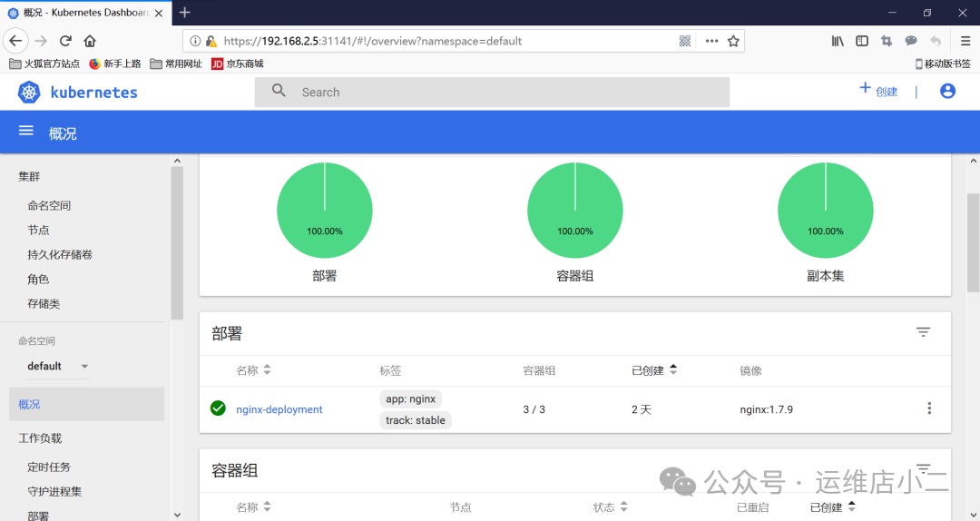Screen dimensions: 980x521
Task: Click the sidebar scroll down arrow
Action: point(177,515)
